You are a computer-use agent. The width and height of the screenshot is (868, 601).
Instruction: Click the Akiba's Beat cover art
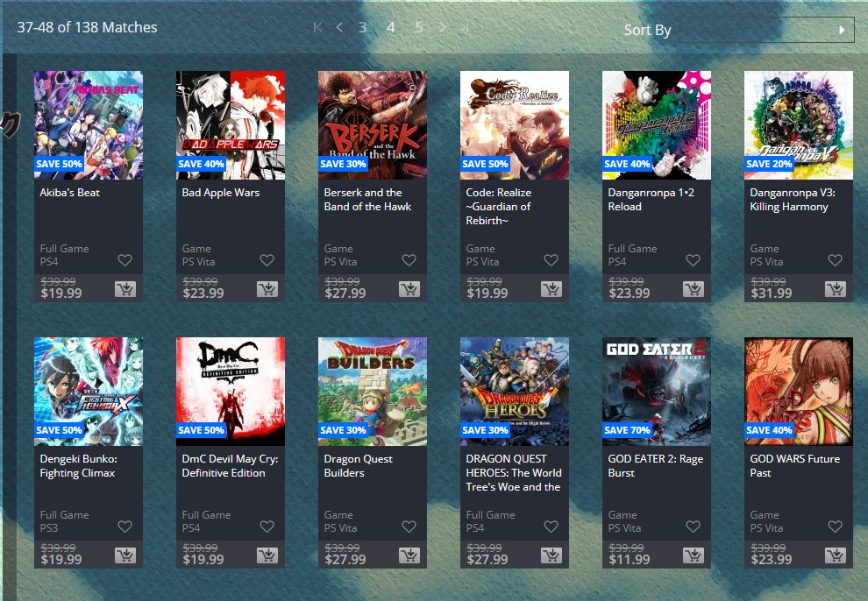(x=89, y=125)
